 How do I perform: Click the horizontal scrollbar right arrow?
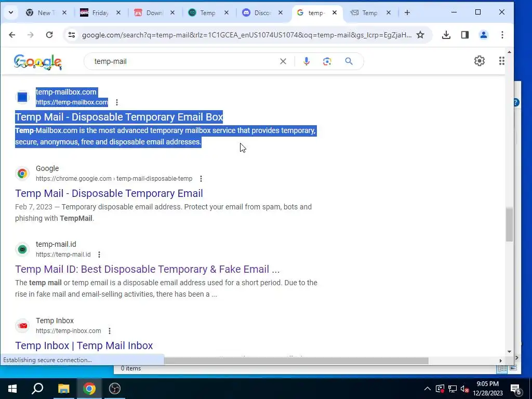tap(501, 361)
